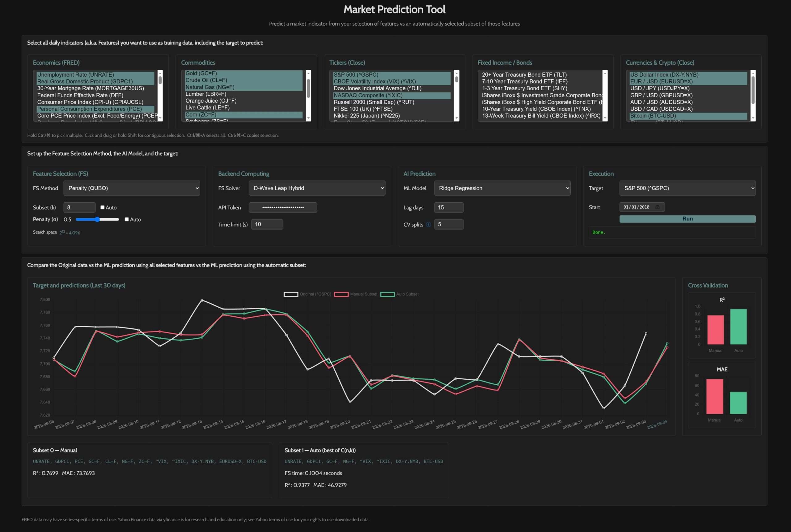Click the Subset (k) input field

point(79,207)
